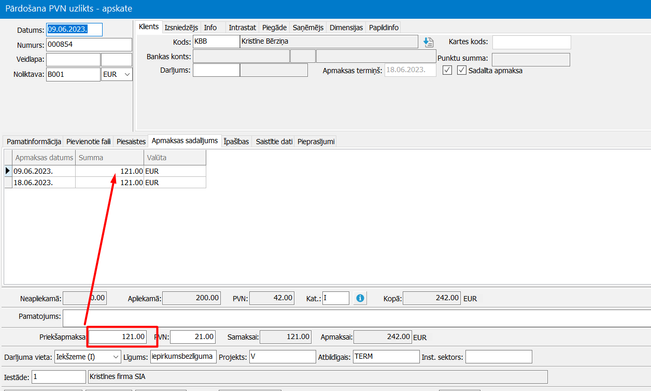The image size is (651, 391).
Task: Select the Apmaksas sadalījums tab
Action: point(184,141)
